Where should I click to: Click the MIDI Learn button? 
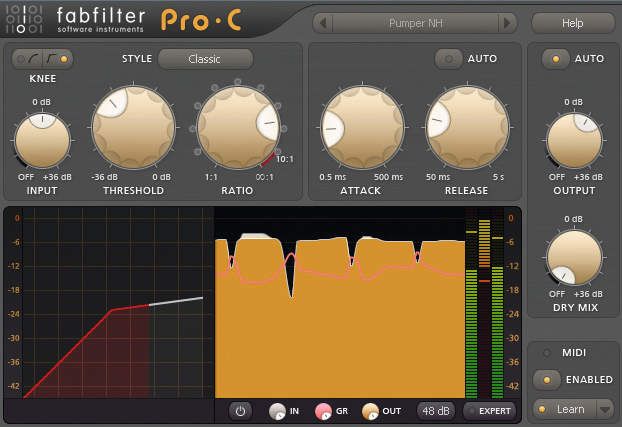(x=564, y=410)
